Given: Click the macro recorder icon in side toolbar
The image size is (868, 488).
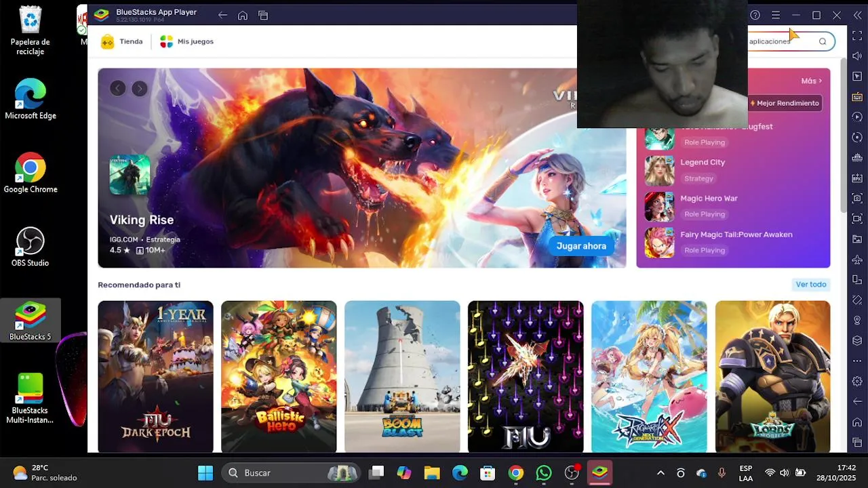Looking at the screenshot, I should point(857,117).
